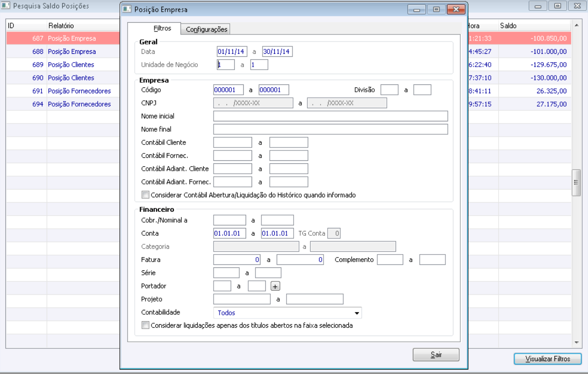Maximize the Posição Empresa dialog
Image resolution: width=588 pixels, height=374 pixels.
(x=436, y=9)
